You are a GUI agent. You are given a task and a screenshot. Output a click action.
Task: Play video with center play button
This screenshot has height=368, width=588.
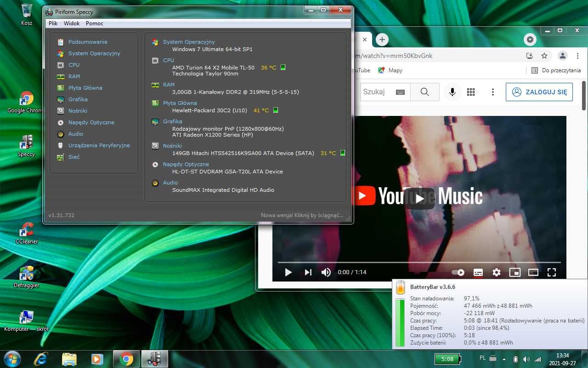coord(419,198)
